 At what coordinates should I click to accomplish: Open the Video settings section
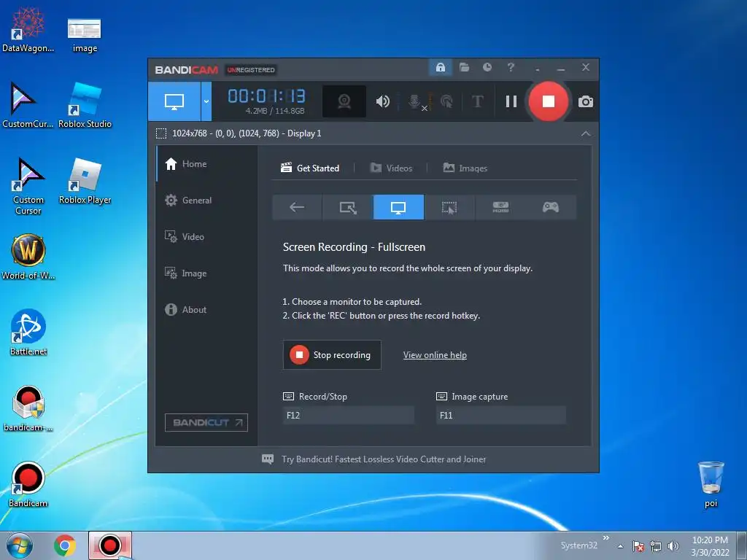(206, 237)
